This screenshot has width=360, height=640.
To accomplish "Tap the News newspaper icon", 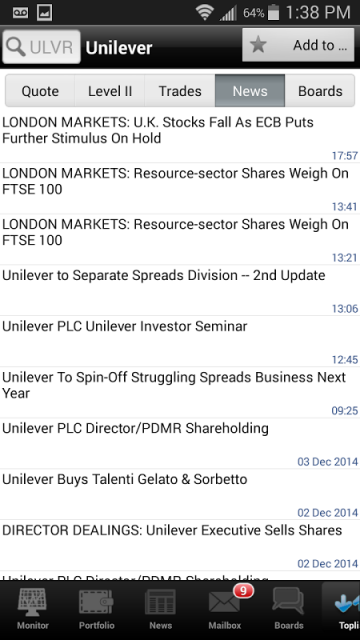I will click(160, 602).
